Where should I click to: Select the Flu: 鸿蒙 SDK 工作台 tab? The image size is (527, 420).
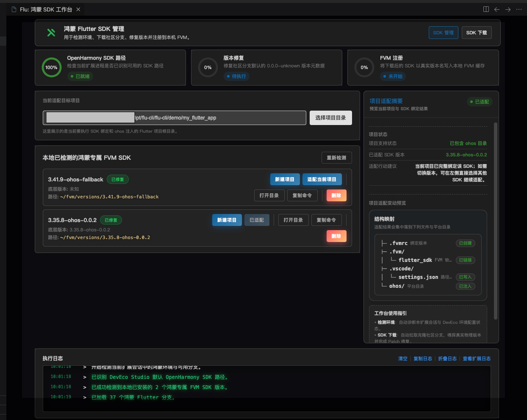[x=46, y=9]
